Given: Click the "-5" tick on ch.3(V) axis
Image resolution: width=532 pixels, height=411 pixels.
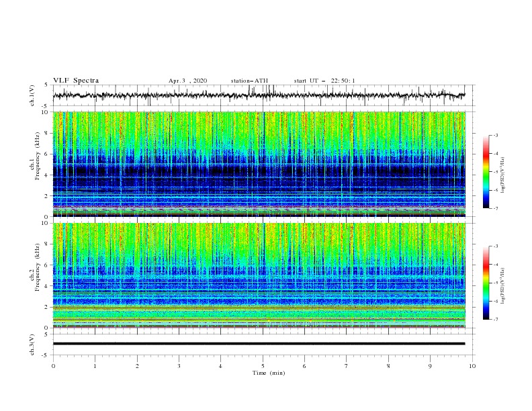Looking at the screenshot, I should (45, 355).
